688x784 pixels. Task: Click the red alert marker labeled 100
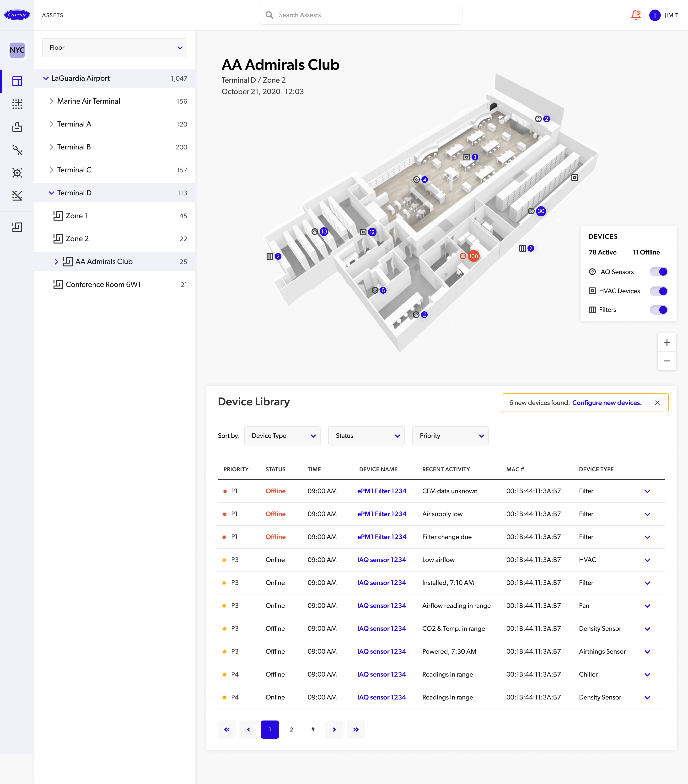point(469,256)
